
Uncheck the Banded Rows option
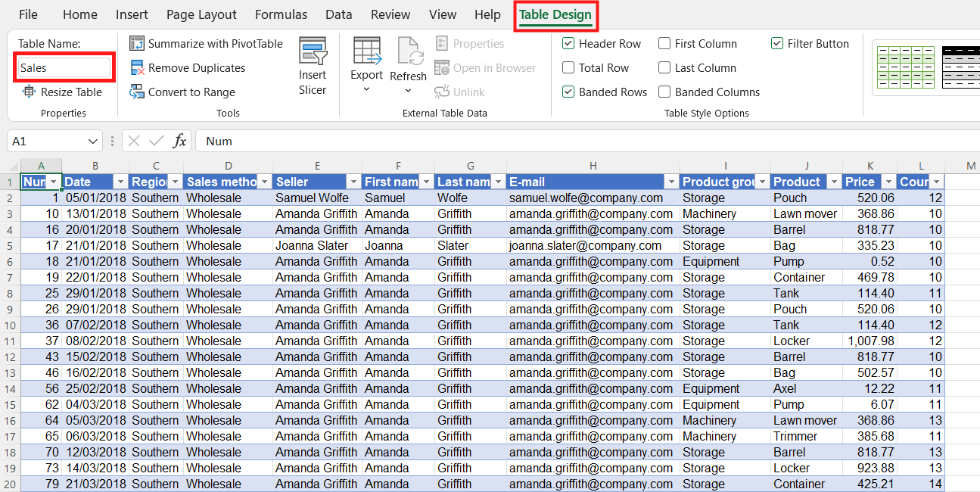pyautogui.click(x=569, y=92)
